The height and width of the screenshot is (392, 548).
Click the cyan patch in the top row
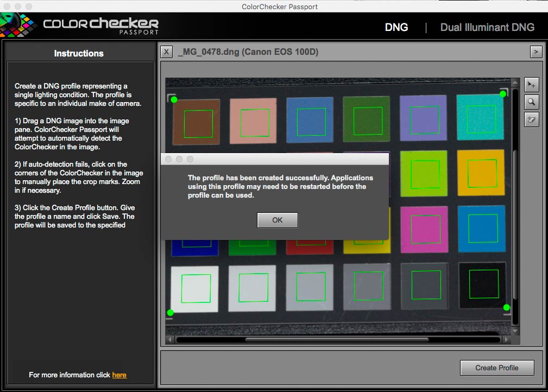tap(480, 117)
